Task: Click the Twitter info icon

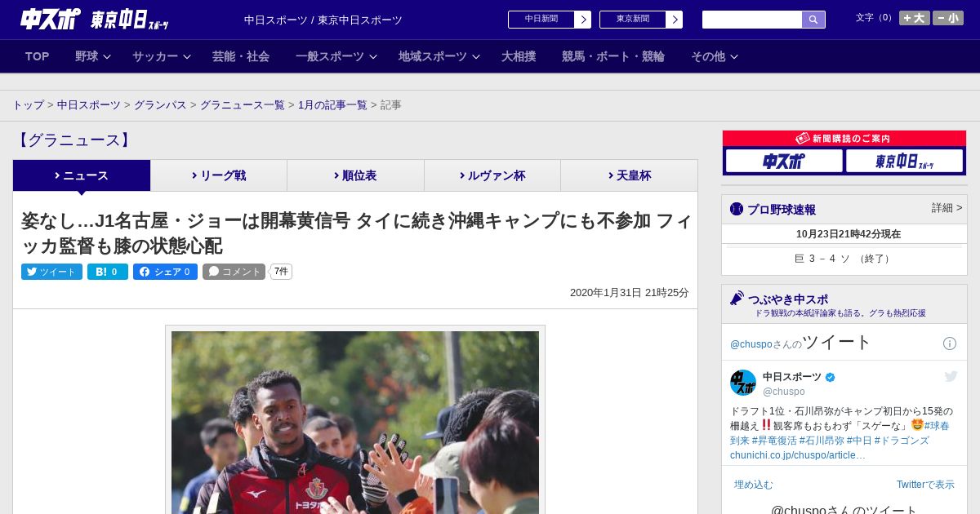Action: click(950, 343)
